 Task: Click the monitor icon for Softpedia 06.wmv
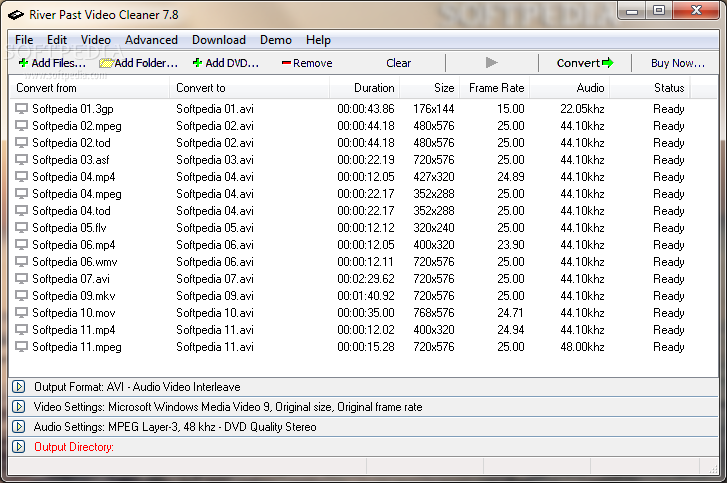tap(21, 261)
